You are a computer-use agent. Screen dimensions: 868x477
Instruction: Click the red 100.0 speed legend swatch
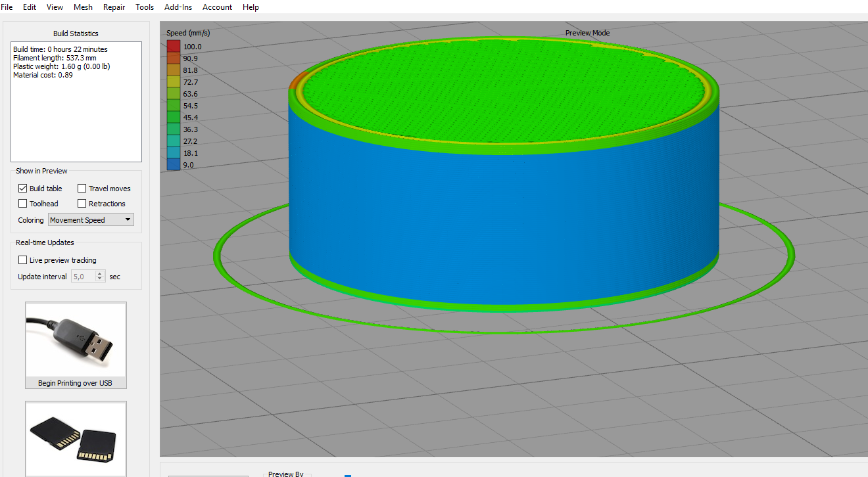[174, 47]
